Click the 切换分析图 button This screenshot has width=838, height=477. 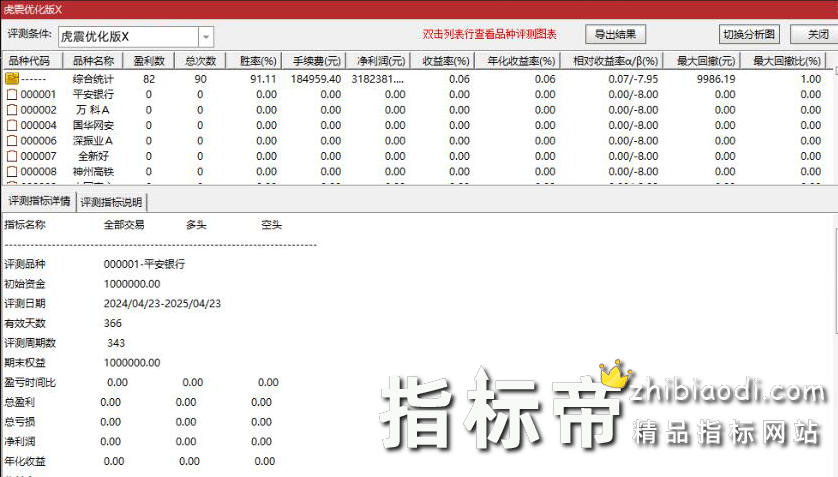click(749, 35)
